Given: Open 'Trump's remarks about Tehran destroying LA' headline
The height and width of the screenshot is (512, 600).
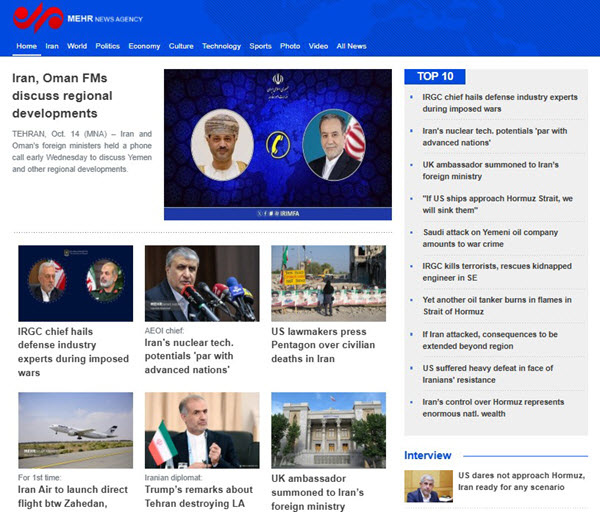Looking at the screenshot, I should tap(199, 497).
